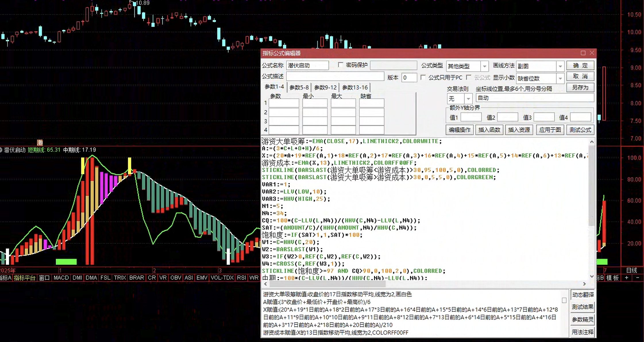Click the minus zoom icon on indicator bar
Screen dimensions: 644x342
(x=638, y=278)
